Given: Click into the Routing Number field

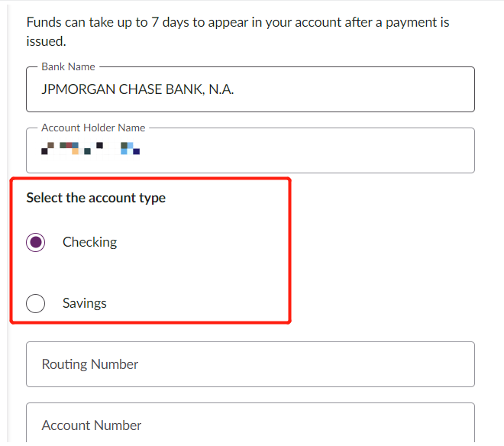Looking at the screenshot, I should click(x=250, y=364).
